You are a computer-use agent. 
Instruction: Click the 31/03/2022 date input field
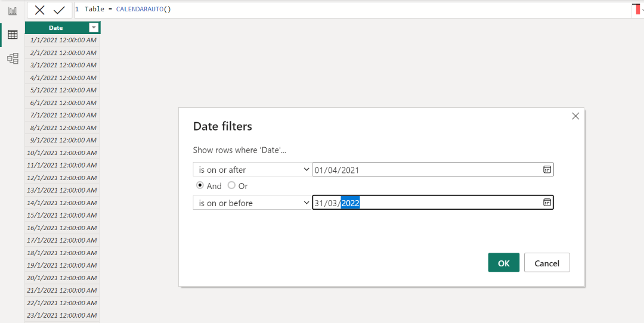click(433, 203)
